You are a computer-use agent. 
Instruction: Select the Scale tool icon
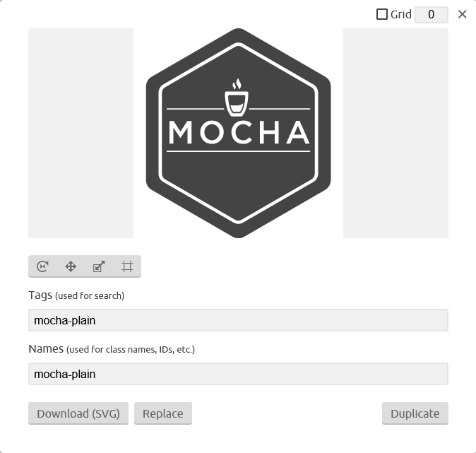tap(99, 266)
